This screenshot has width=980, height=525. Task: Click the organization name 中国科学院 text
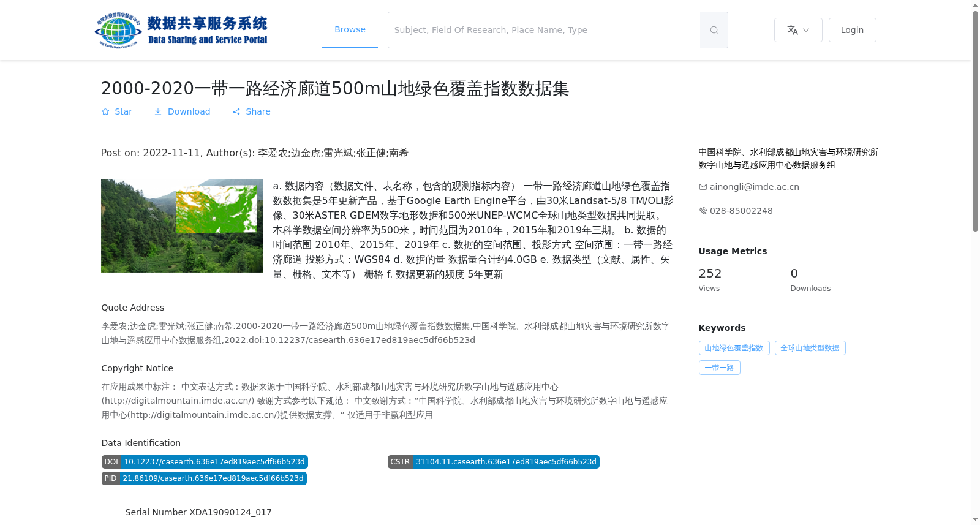[788, 159]
